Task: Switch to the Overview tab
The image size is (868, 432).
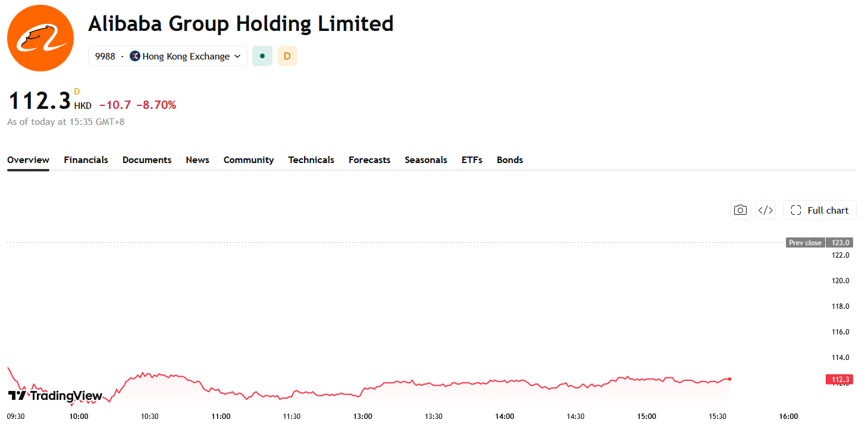Action: pos(28,159)
